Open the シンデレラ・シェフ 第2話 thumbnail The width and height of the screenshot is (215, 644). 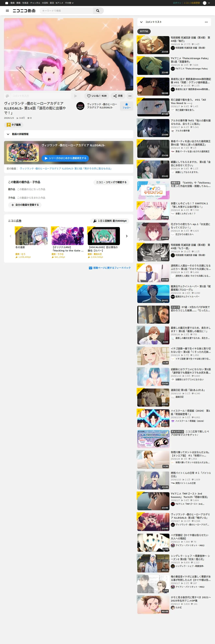[x=153, y=563]
